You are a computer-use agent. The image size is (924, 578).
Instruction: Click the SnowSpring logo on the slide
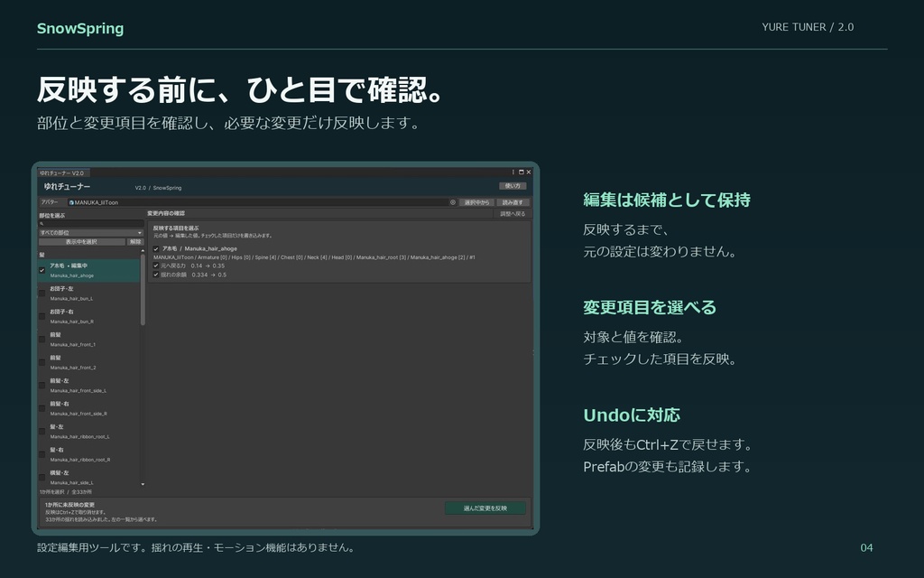[80, 28]
